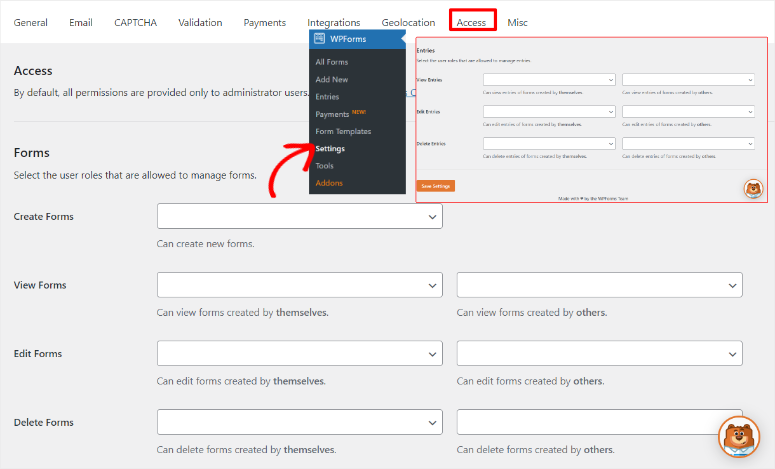Click the "Create Forms" label

click(x=43, y=216)
